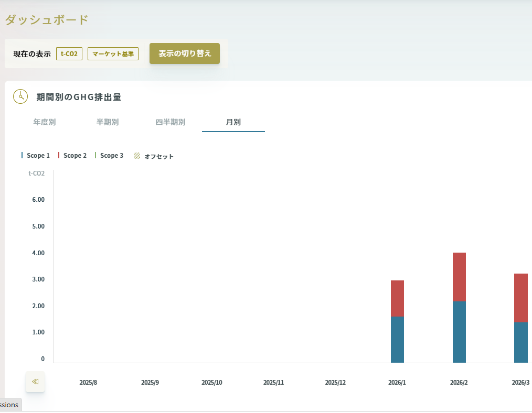Toggle Scope 1 legend entry
This screenshot has height=413, width=532.
(x=36, y=156)
